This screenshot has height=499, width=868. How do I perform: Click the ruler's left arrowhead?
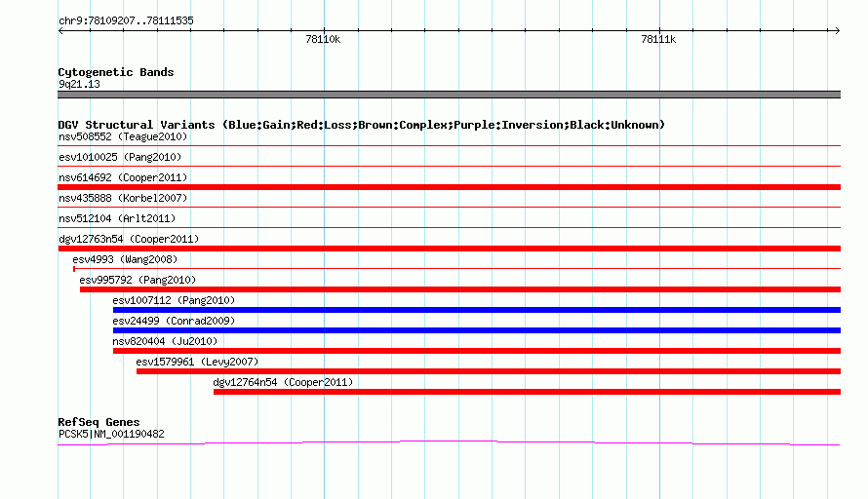(60, 31)
